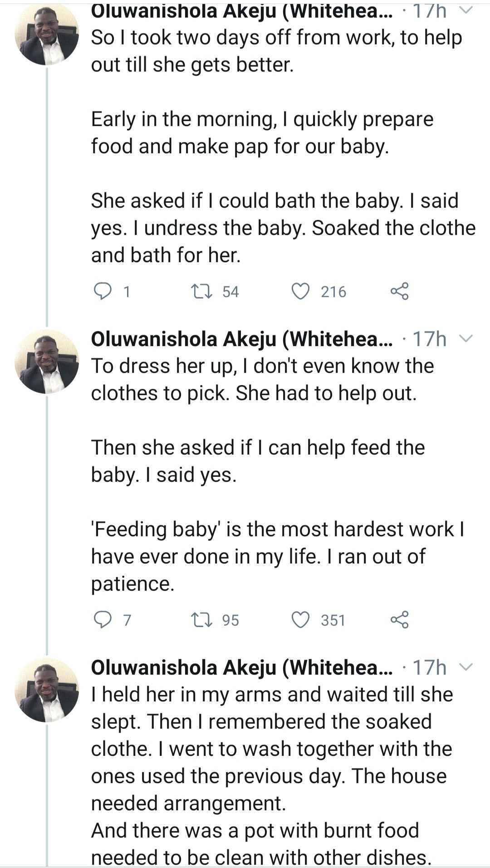490x868 pixels.
Task: Open dropdown arrow on first tweet
Action: [x=466, y=10]
